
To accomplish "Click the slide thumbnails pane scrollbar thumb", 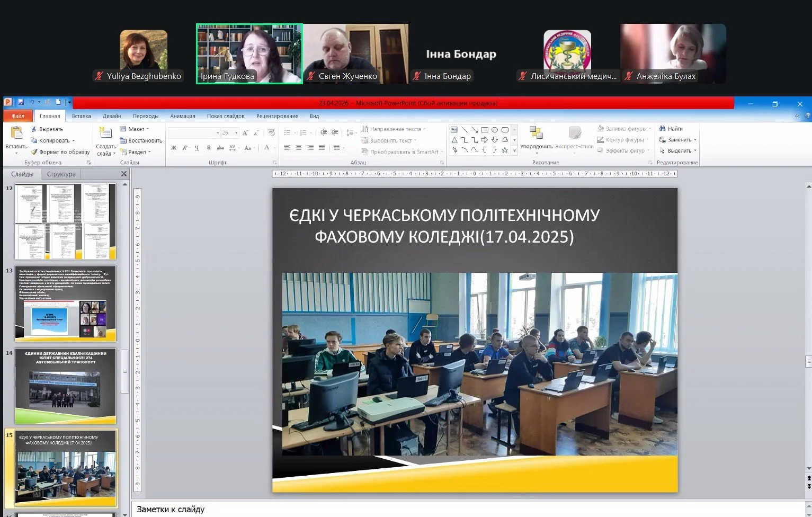I will point(125,371).
